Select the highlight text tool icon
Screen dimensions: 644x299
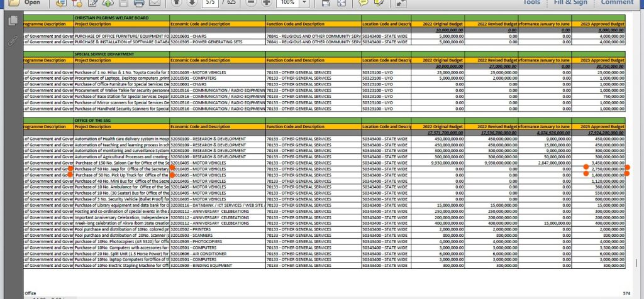coord(379,2)
